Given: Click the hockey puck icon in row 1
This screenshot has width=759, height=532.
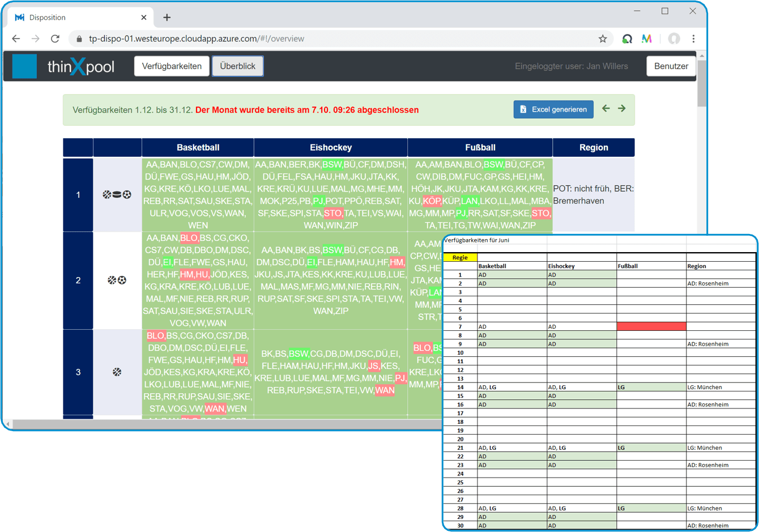Looking at the screenshot, I should 116,194.
